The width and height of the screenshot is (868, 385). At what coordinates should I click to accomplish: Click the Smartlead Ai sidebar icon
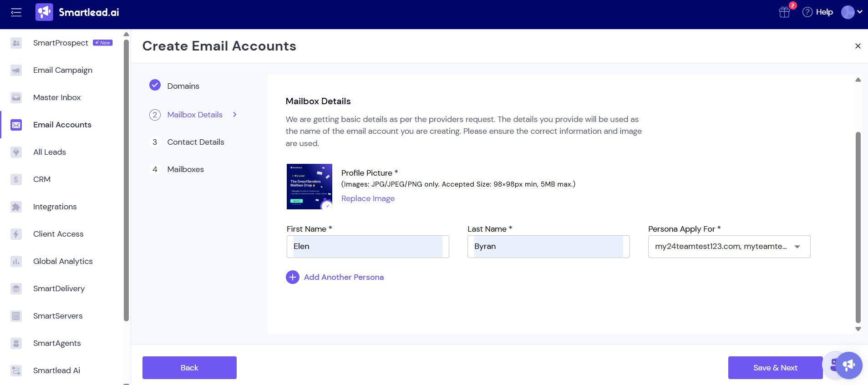pyautogui.click(x=16, y=370)
